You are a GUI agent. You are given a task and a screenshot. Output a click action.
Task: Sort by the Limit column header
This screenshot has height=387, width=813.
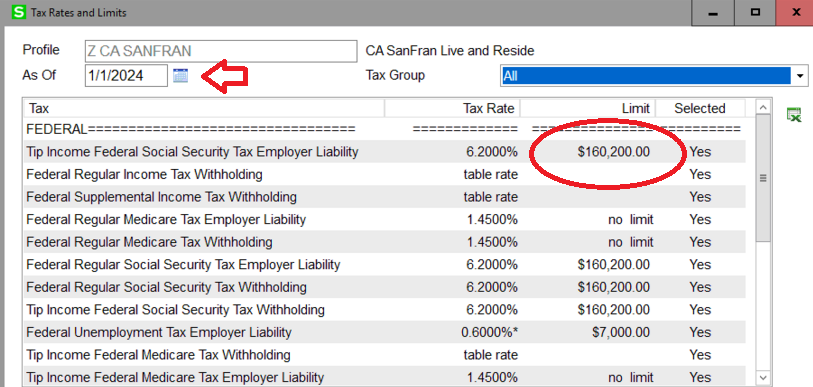pos(587,108)
